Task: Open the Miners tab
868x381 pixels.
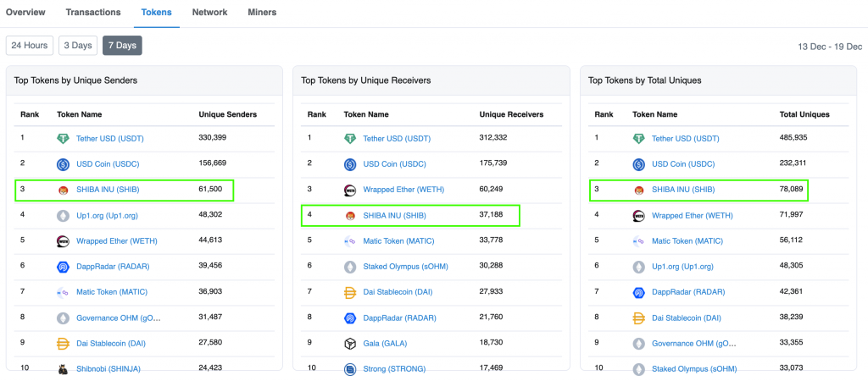Action: 262,13
